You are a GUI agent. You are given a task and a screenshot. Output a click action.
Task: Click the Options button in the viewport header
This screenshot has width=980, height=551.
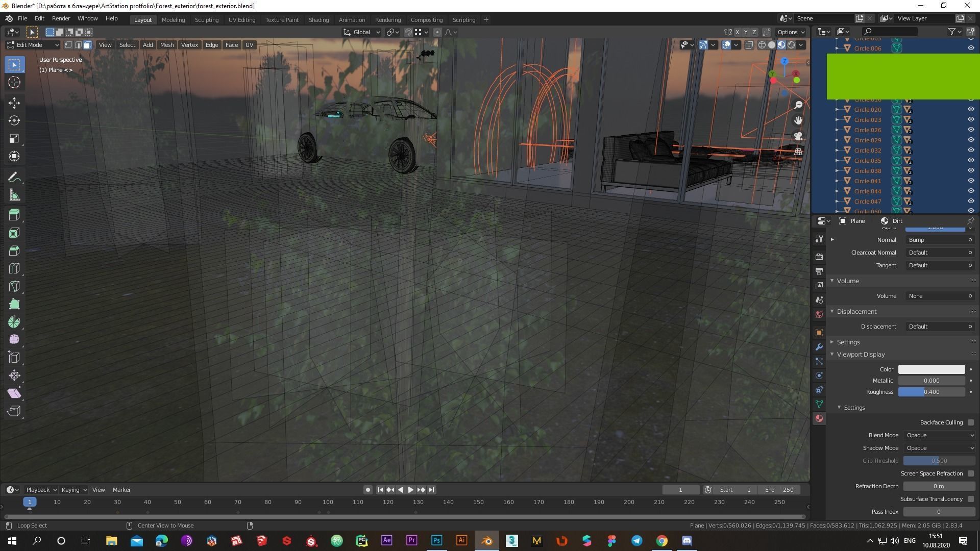791,32
